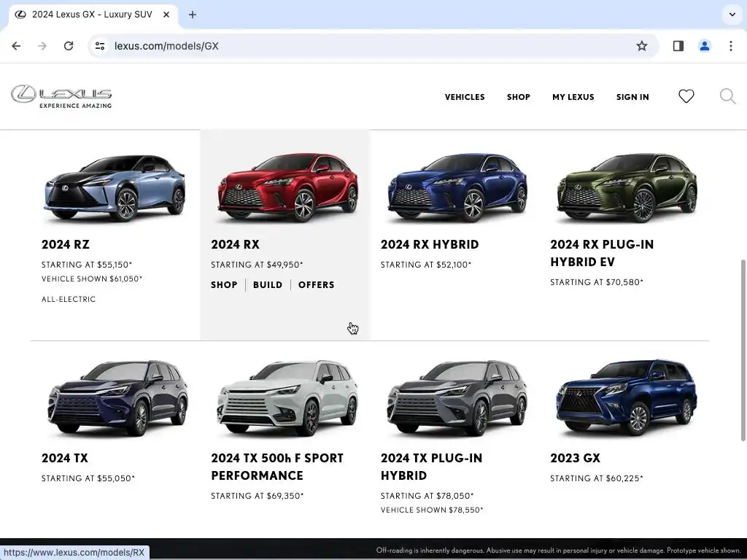This screenshot has width=747, height=560.
Task: Click 'VEHICLE SHOWN $61,050*' text
Action: (92, 279)
